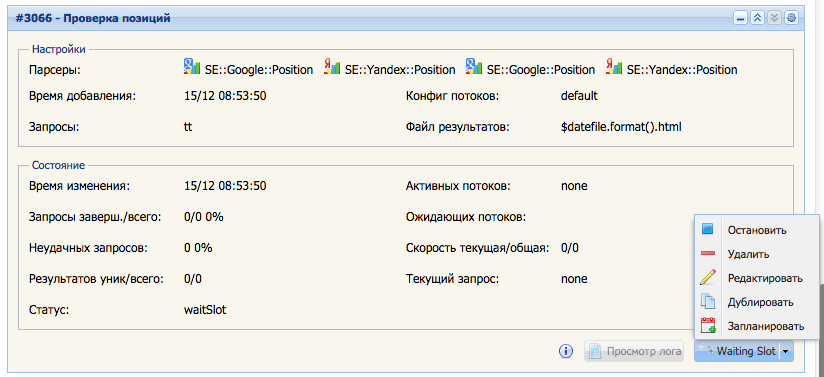The height and width of the screenshot is (377, 824).
Task: Click the Неудачных запросов 0 0% value
Action: pyautogui.click(x=198, y=248)
